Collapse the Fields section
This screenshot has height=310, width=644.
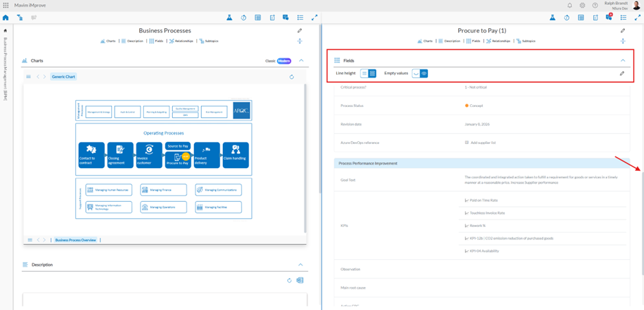[x=623, y=60]
